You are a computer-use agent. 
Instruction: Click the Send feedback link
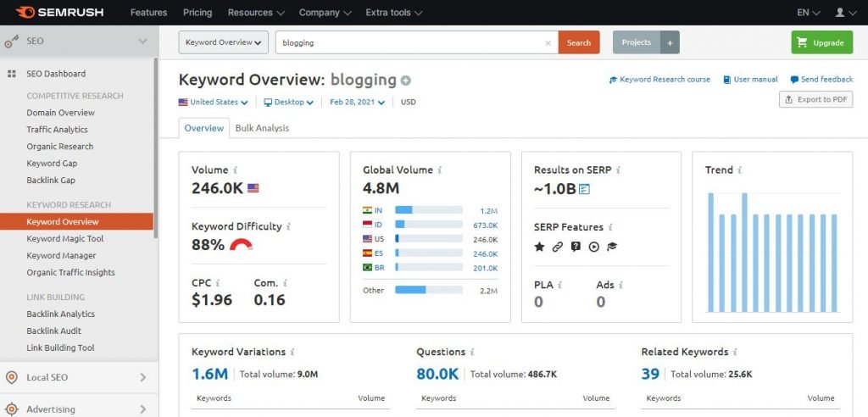click(822, 80)
